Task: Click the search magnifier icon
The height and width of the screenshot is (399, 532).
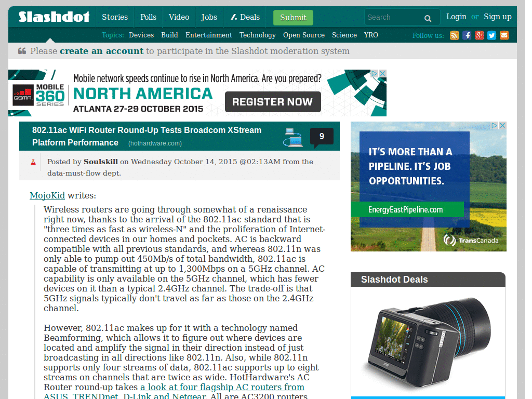Action: (427, 17)
